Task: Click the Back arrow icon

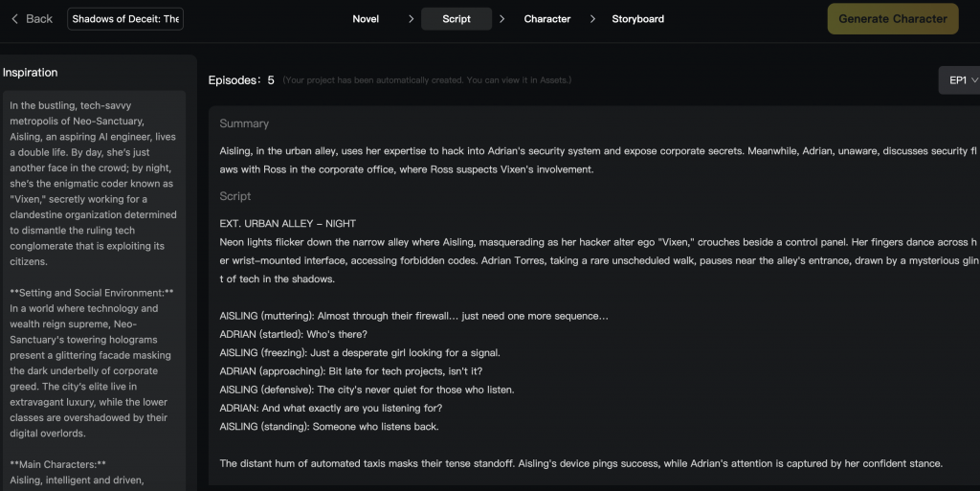Action: pos(14,19)
